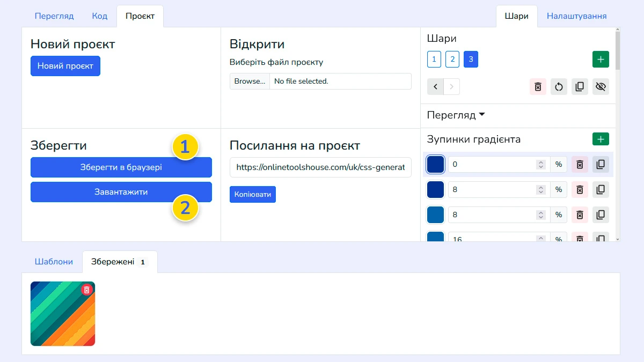644x362 pixels.
Task: Open the color picker for the first stop
Action: point(435,164)
